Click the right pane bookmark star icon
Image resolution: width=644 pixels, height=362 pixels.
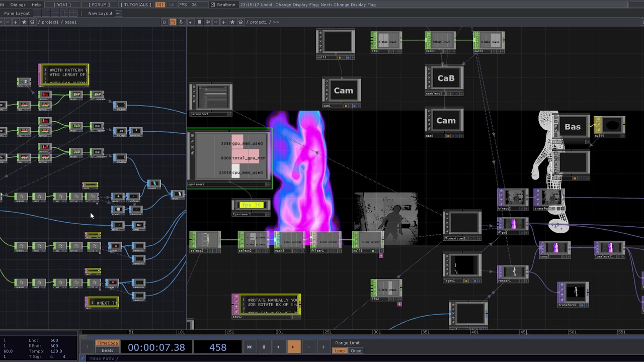tap(232, 22)
